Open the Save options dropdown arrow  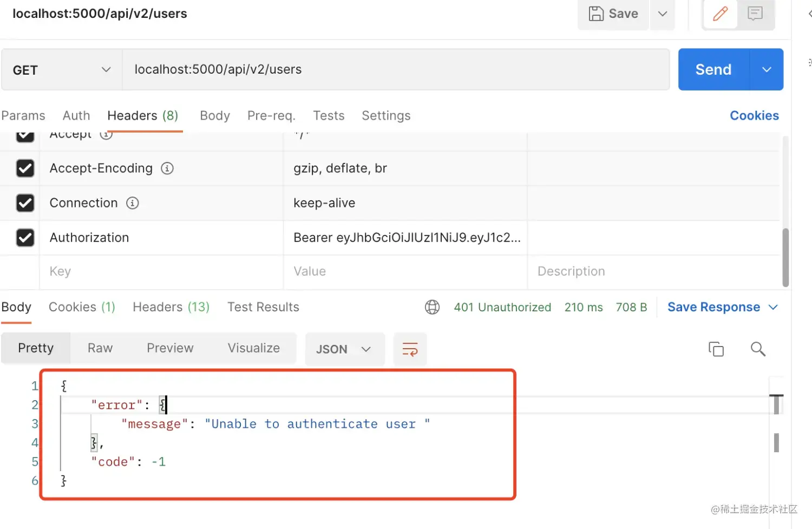(x=663, y=14)
